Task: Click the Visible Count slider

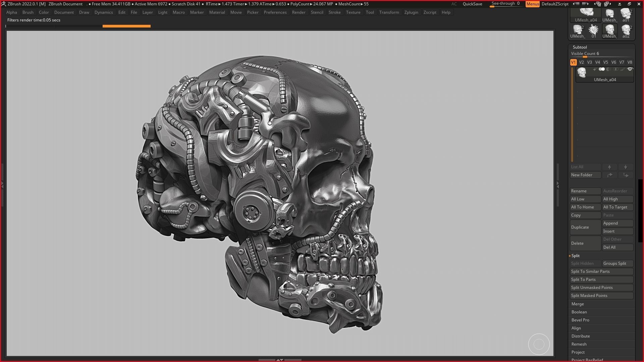Action: 601,54
